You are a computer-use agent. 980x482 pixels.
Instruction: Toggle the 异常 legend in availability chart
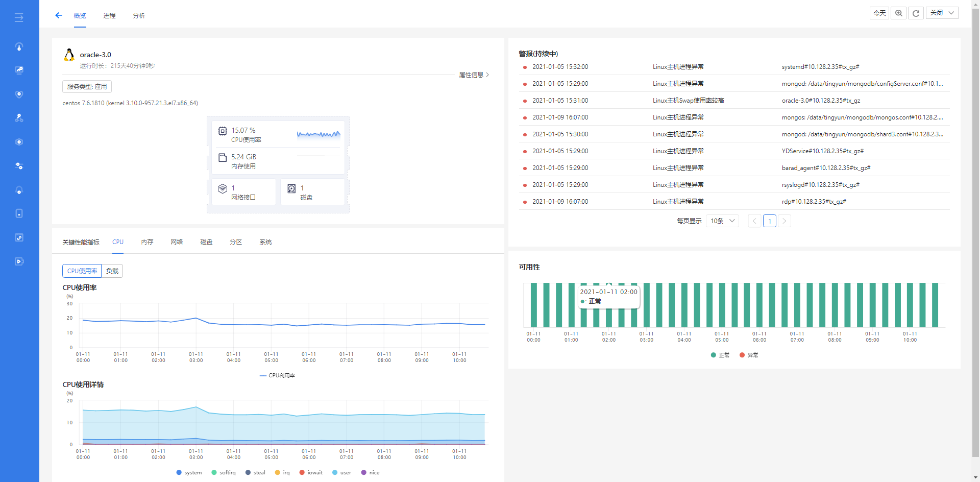pos(749,355)
